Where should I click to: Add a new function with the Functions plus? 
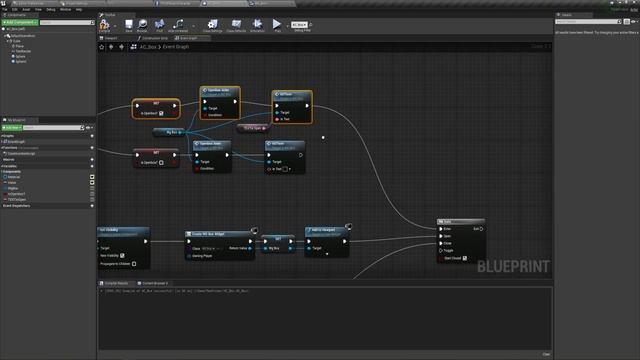click(92, 148)
